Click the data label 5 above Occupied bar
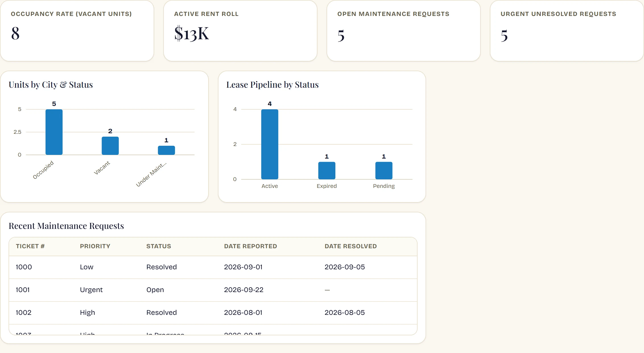The width and height of the screenshot is (644, 353). click(x=54, y=104)
